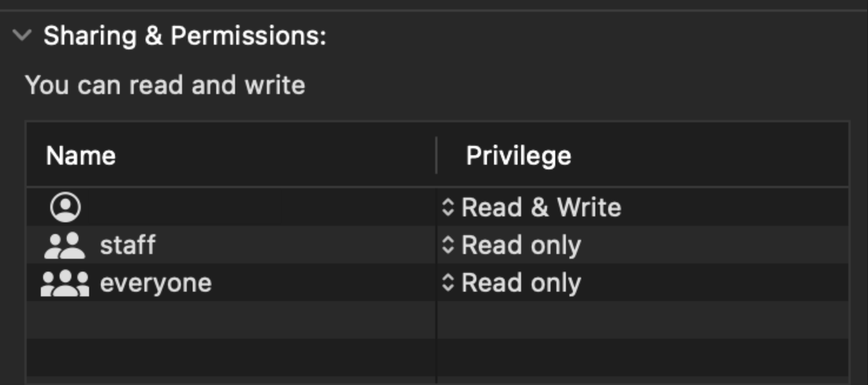Collapse the Sharing & Permissions section
Screen dimensions: 868x385
(24, 36)
